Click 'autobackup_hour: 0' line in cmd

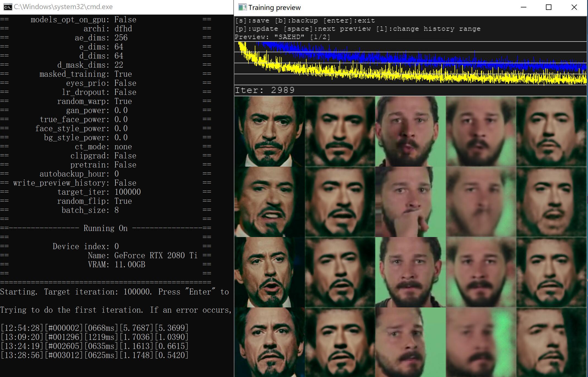point(79,174)
